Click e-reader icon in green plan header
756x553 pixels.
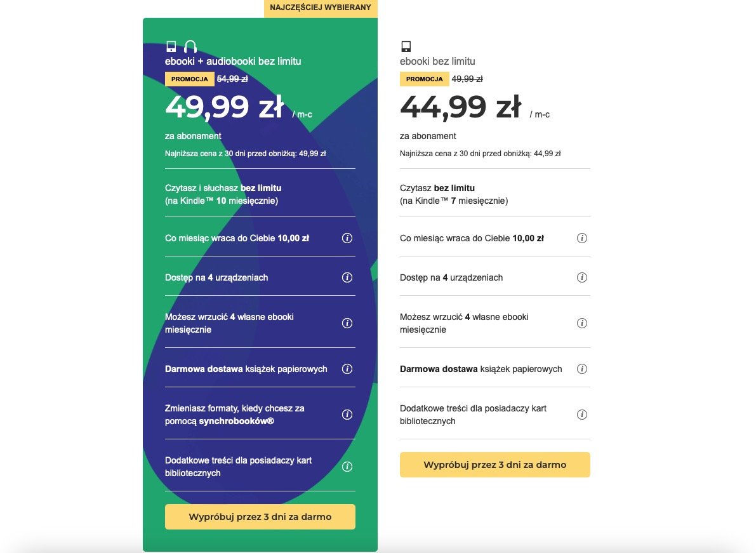[x=171, y=46]
